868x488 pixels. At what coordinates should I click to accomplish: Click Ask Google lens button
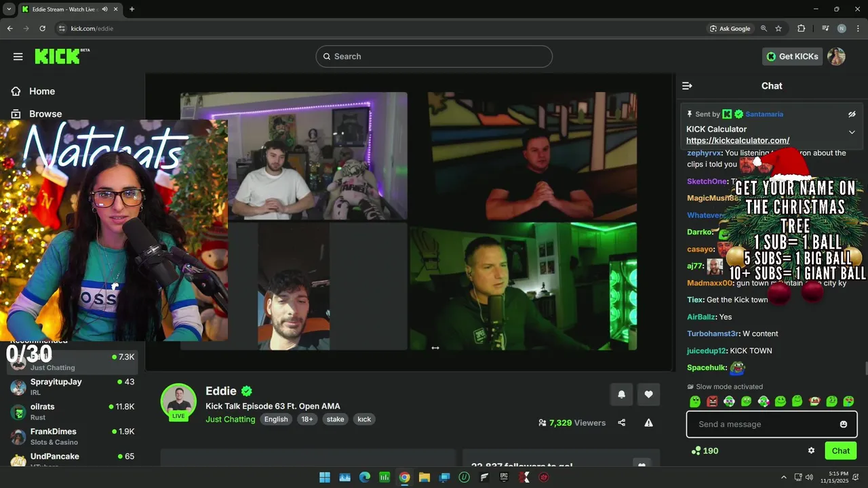click(730, 28)
